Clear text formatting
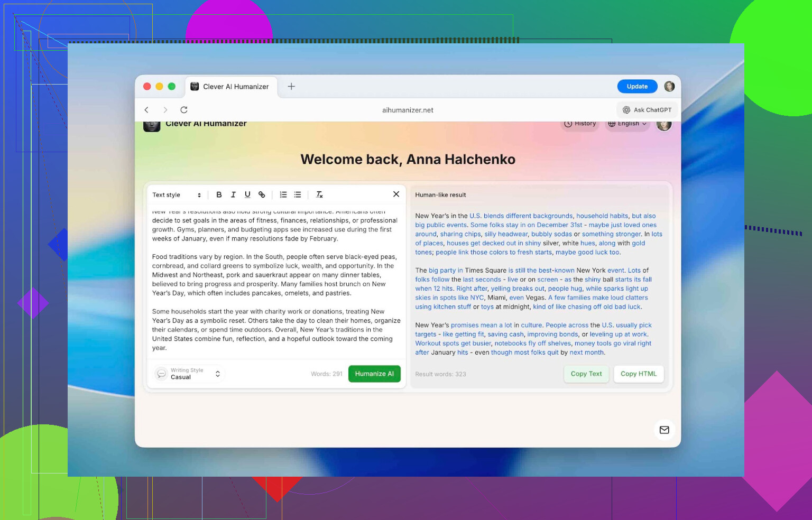The image size is (812, 520). point(319,194)
